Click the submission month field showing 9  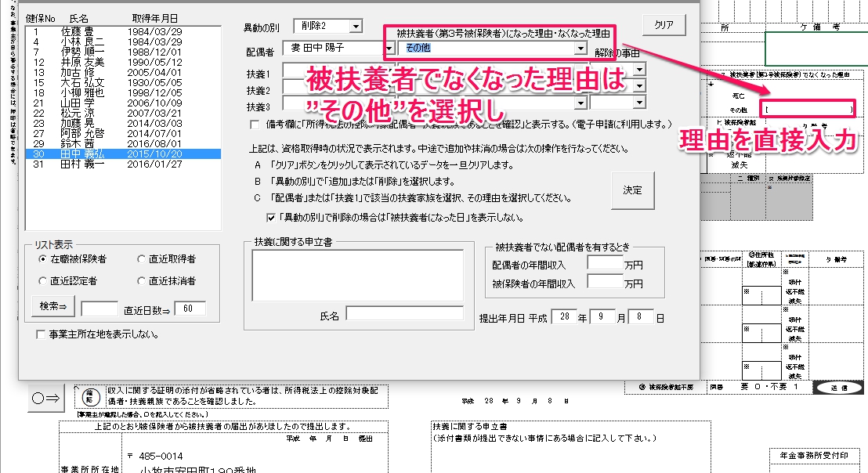click(602, 317)
